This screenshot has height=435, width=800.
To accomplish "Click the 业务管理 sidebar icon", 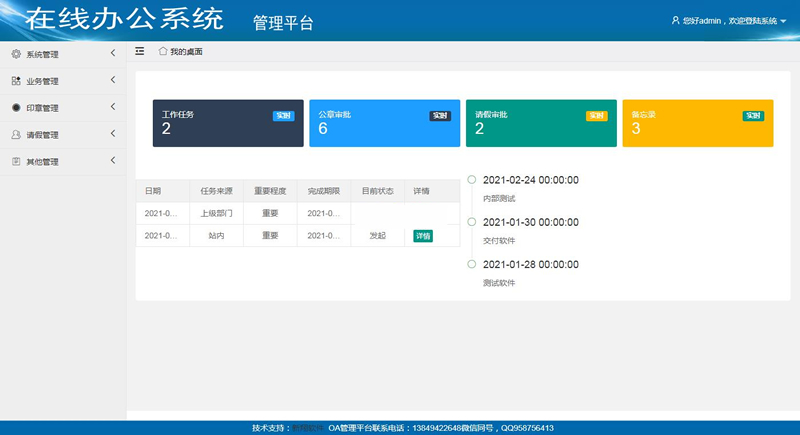I will (16, 81).
